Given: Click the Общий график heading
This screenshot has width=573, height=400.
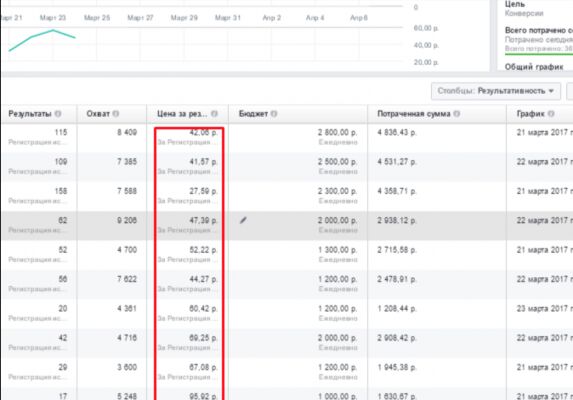Looking at the screenshot, I should pos(534,67).
